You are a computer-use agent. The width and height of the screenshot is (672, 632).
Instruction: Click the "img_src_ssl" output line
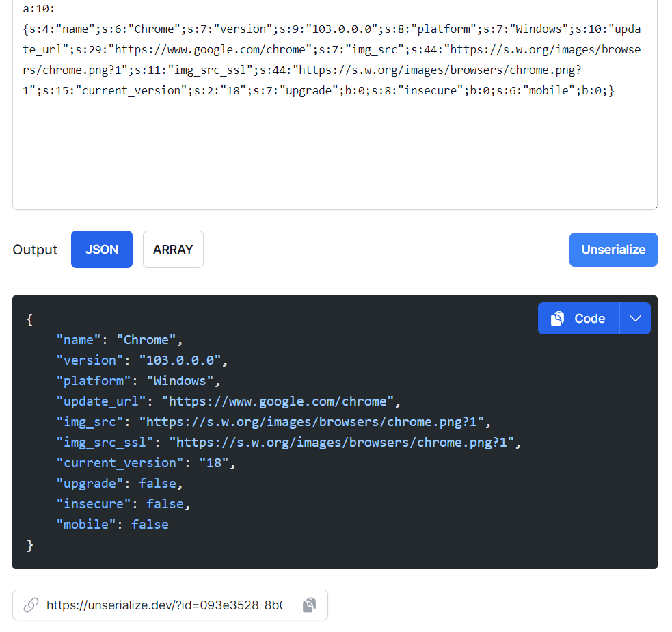288,443
